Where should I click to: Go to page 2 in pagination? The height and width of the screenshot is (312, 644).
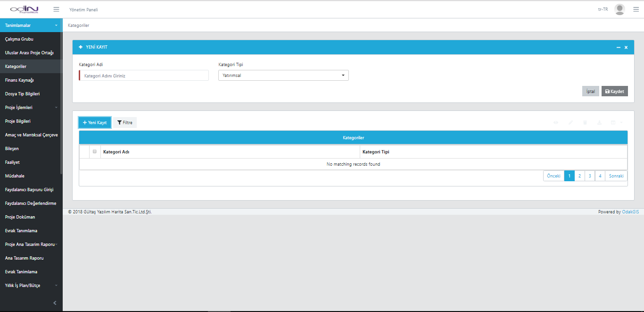tap(579, 176)
